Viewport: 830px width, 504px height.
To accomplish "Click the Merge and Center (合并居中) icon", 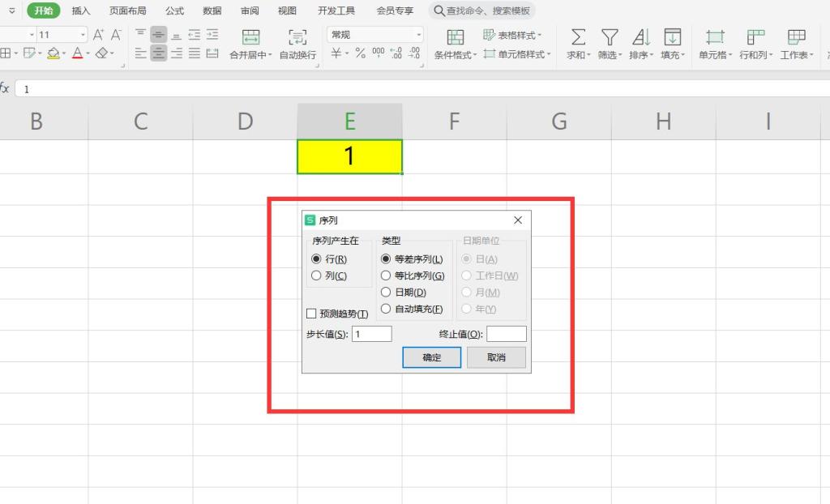I will [251, 37].
